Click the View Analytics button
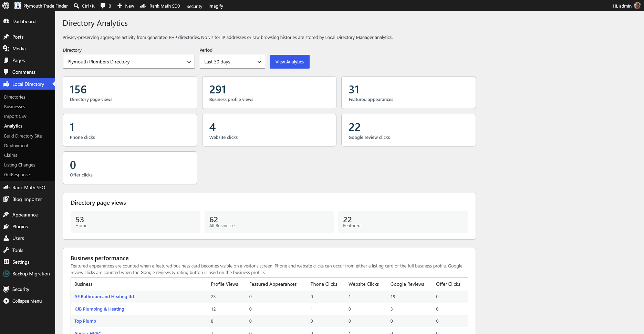Screen dimensions: 644x334 click(x=290, y=62)
